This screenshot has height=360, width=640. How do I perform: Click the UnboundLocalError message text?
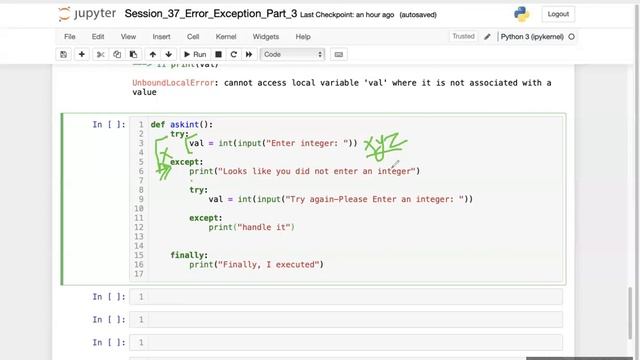click(x=342, y=87)
